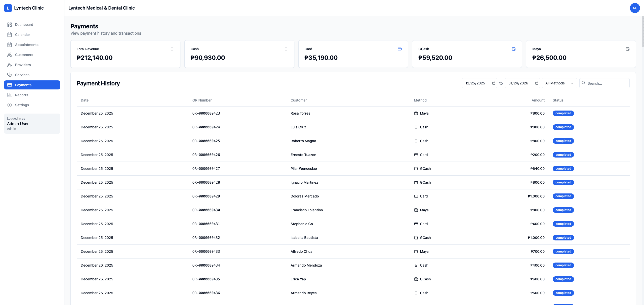Viewport: 644px width, 305px height.
Task: Open Settings in the sidebar
Action: click(32, 105)
